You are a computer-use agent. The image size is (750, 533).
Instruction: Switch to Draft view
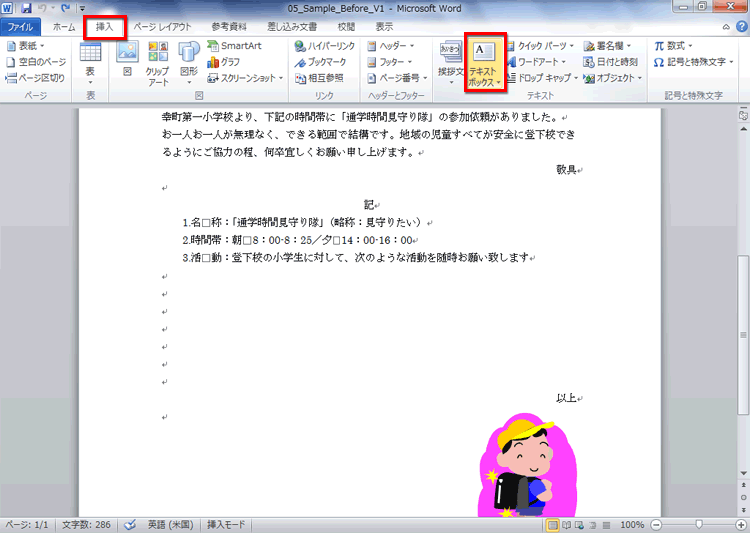[x=606, y=525]
